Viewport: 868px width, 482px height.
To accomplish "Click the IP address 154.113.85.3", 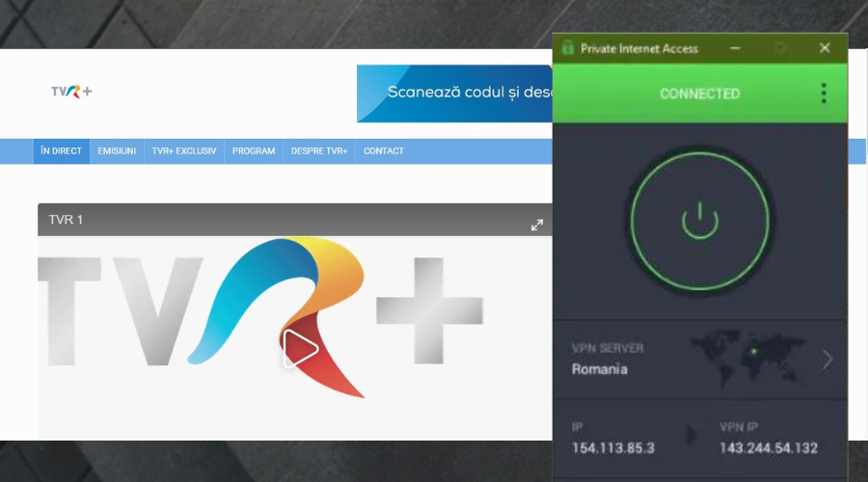I will coord(612,447).
